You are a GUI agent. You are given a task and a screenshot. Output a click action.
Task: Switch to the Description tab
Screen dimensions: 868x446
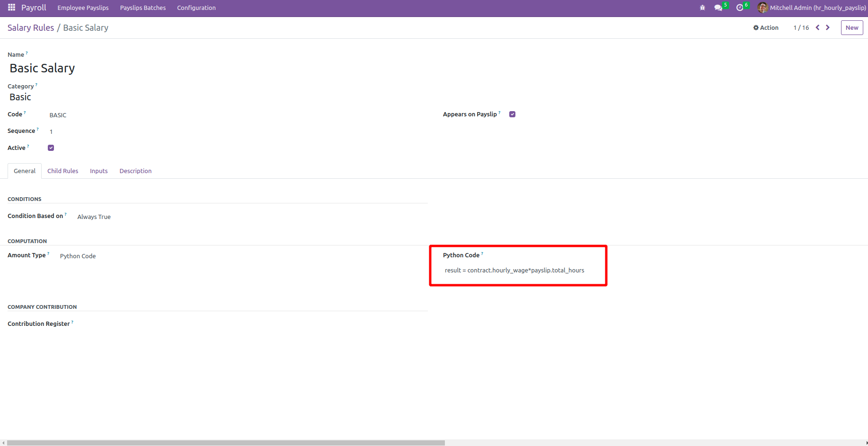[135, 171]
